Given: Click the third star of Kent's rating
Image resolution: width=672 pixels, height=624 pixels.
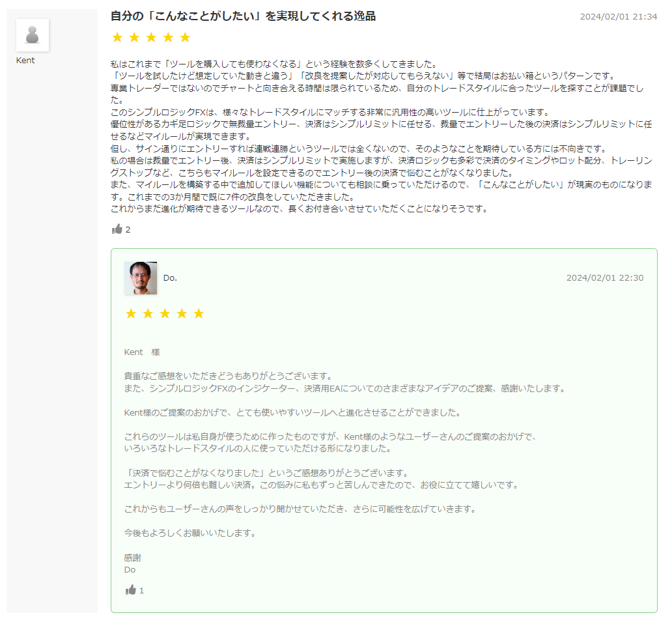Looking at the screenshot, I should pos(151,37).
